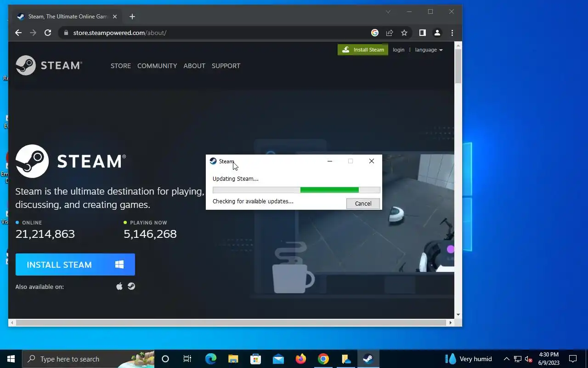This screenshot has width=588, height=368.
Task: Open the STORE menu
Action: click(121, 66)
